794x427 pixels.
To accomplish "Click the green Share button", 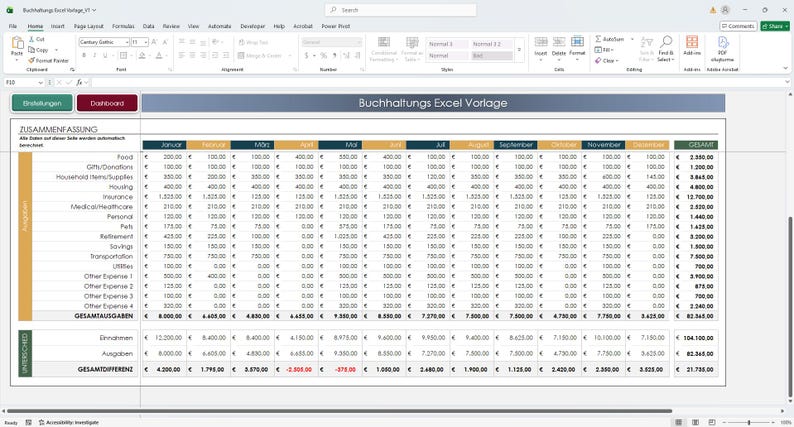I will click(775, 26).
